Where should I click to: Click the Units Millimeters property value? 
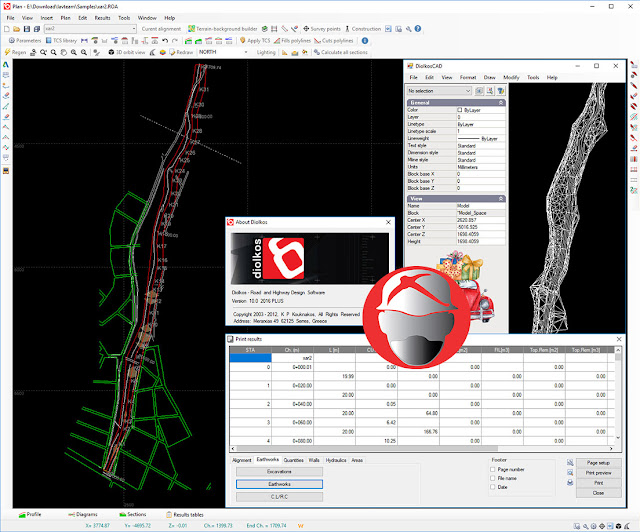pyautogui.click(x=480, y=167)
